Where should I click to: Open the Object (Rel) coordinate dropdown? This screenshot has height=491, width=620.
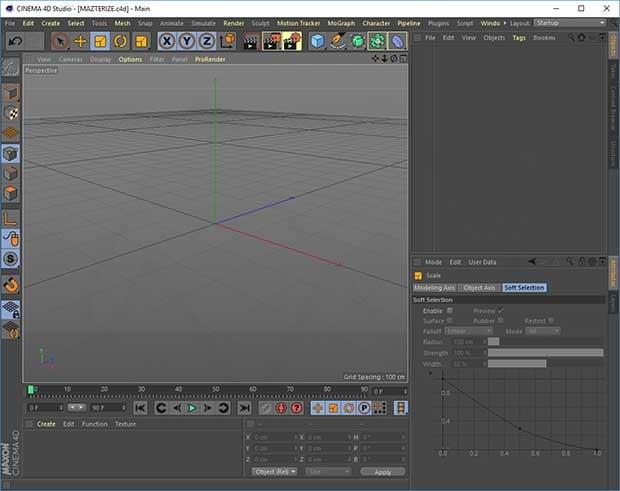click(x=275, y=472)
